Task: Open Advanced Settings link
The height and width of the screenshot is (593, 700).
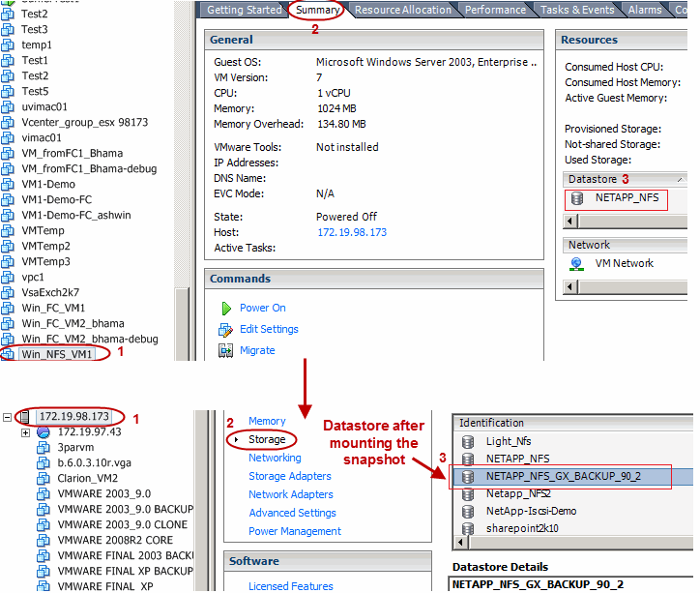Action: coord(292,513)
